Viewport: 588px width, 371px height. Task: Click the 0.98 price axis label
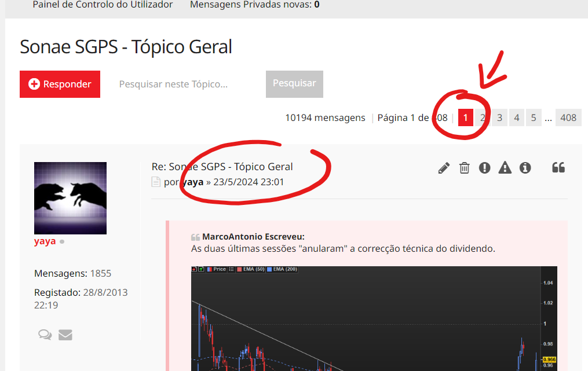click(x=548, y=344)
